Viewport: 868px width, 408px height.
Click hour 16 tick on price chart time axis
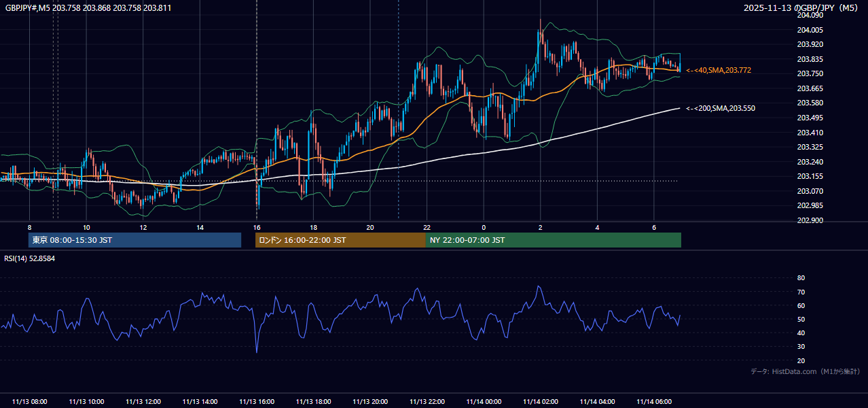pyautogui.click(x=256, y=227)
